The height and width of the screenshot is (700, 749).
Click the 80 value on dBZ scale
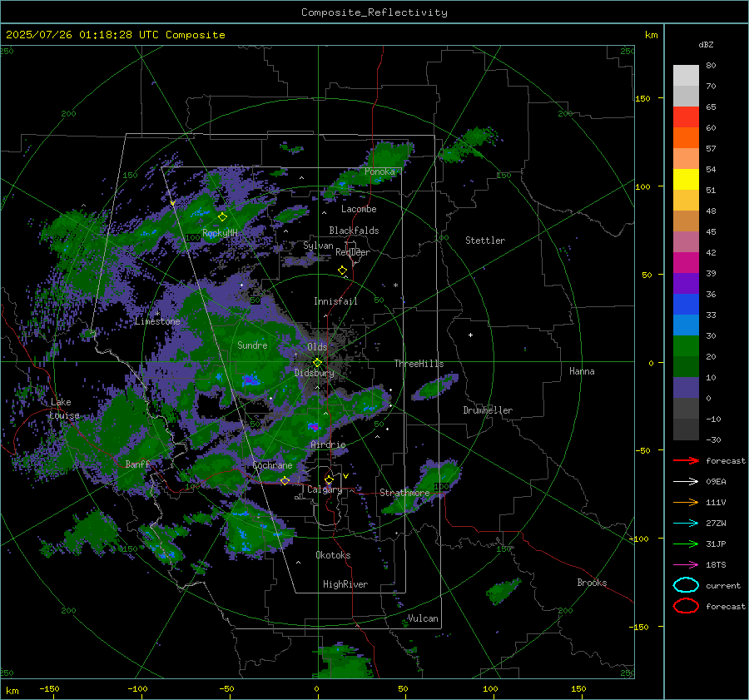pos(711,66)
